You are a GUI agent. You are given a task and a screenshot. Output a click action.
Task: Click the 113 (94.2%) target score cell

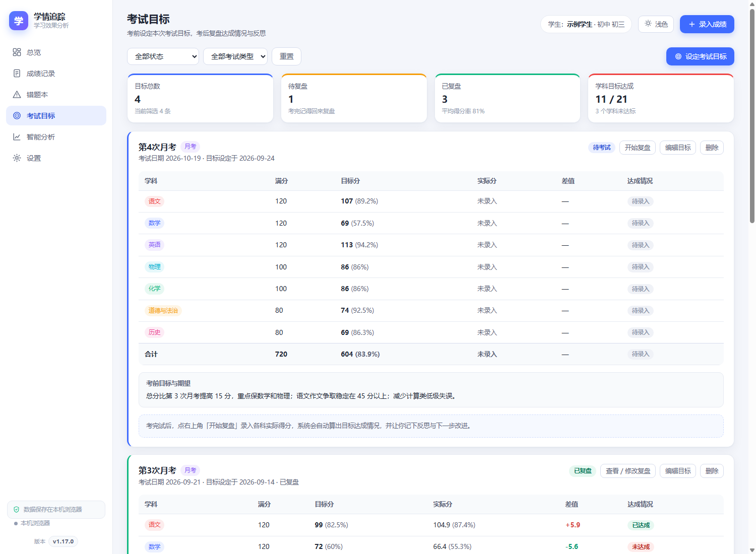coord(359,245)
